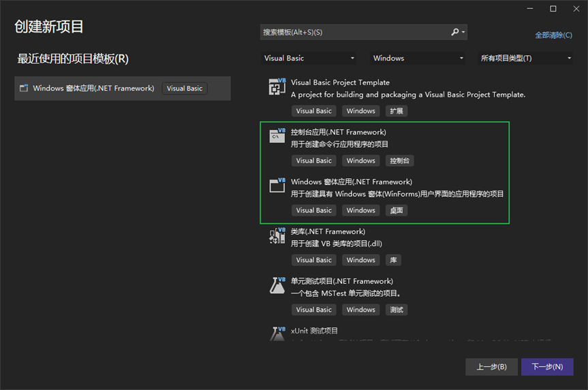Click Visual Basic tag under 控制台应用
This screenshot has width=588, height=390.
click(314, 161)
